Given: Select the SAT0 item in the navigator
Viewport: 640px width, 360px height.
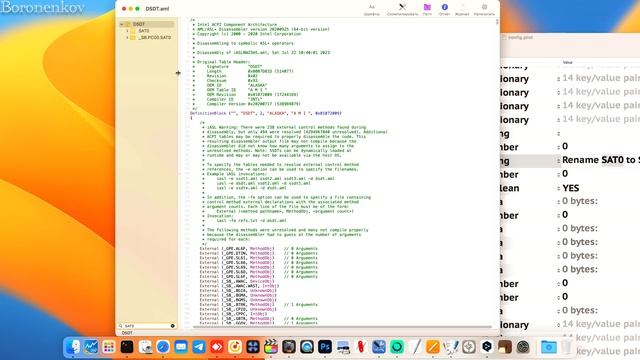Looking at the screenshot, I should pos(144,31).
